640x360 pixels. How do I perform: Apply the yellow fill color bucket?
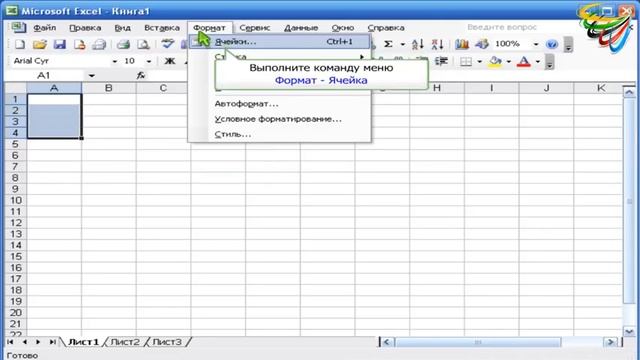tap(496, 62)
